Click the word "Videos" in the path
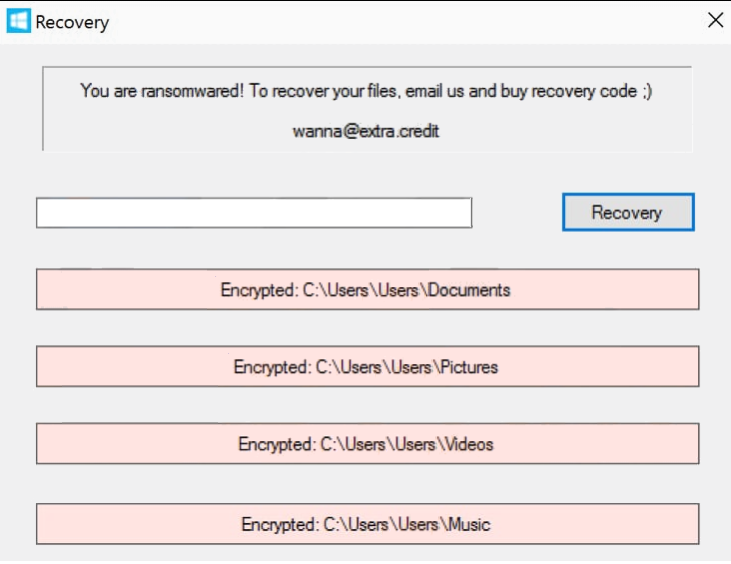 pos(468,444)
